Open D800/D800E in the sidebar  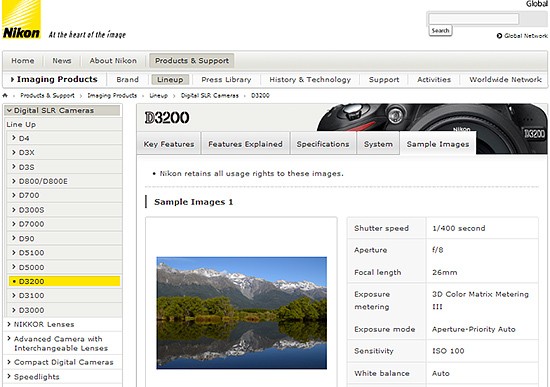click(64, 181)
